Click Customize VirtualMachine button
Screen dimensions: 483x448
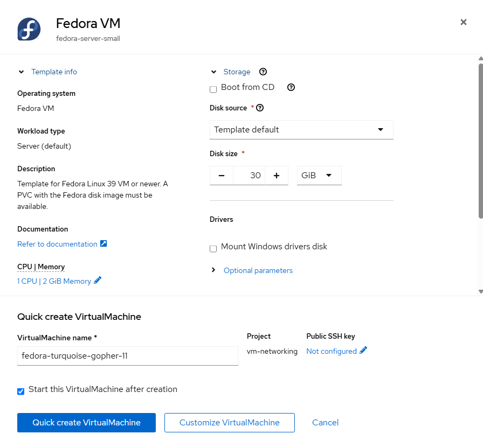[230, 423]
